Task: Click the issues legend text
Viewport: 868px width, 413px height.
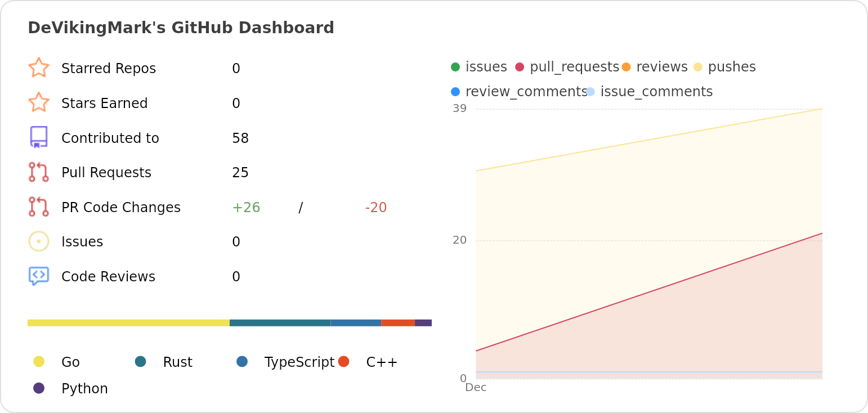Action: click(486, 67)
